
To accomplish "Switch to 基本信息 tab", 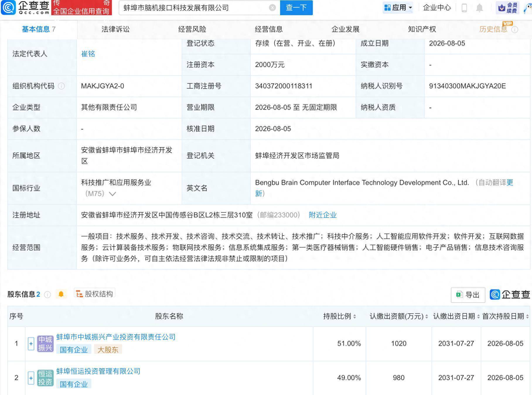I will (39, 29).
